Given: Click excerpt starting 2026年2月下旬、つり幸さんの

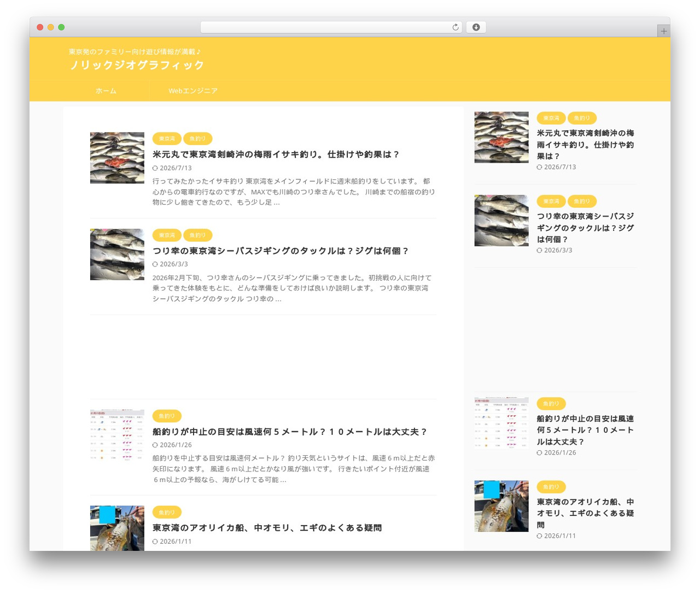Looking at the screenshot, I should (x=293, y=288).
